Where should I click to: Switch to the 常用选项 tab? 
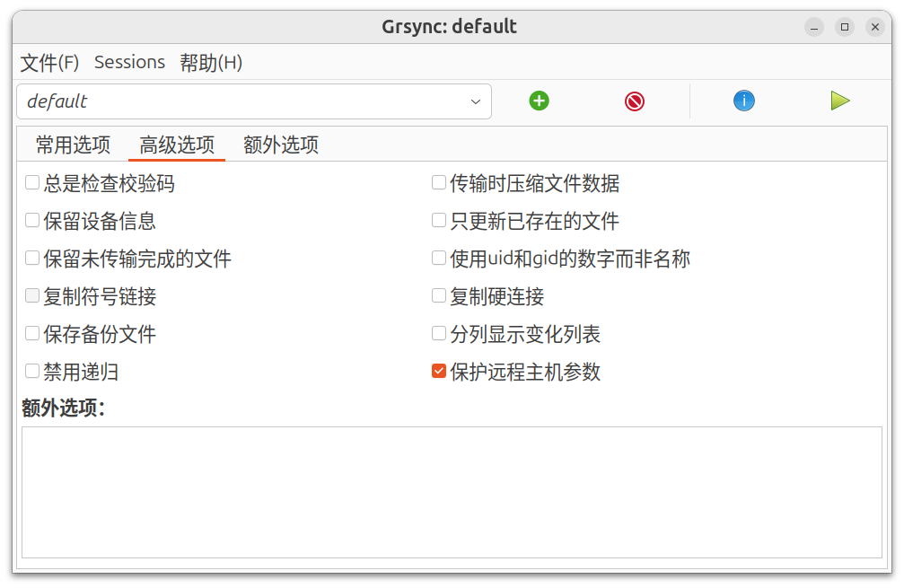coord(73,145)
